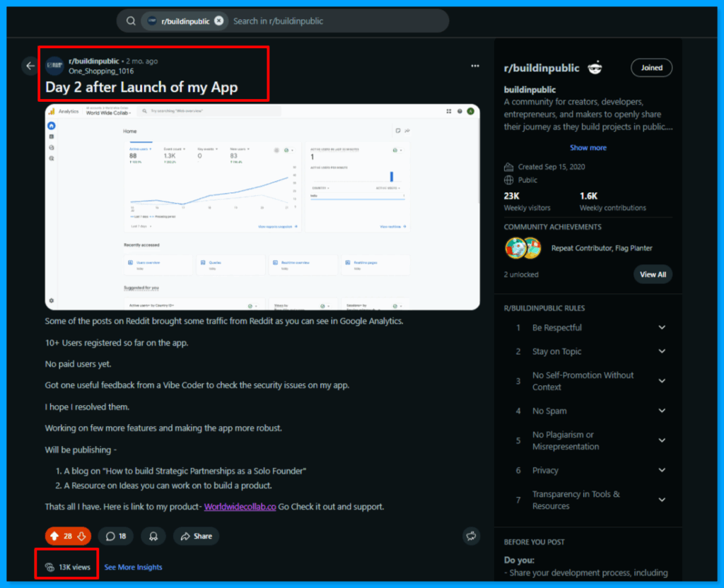Click the Joined button
Screen dimensions: 724x588
(x=651, y=68)
